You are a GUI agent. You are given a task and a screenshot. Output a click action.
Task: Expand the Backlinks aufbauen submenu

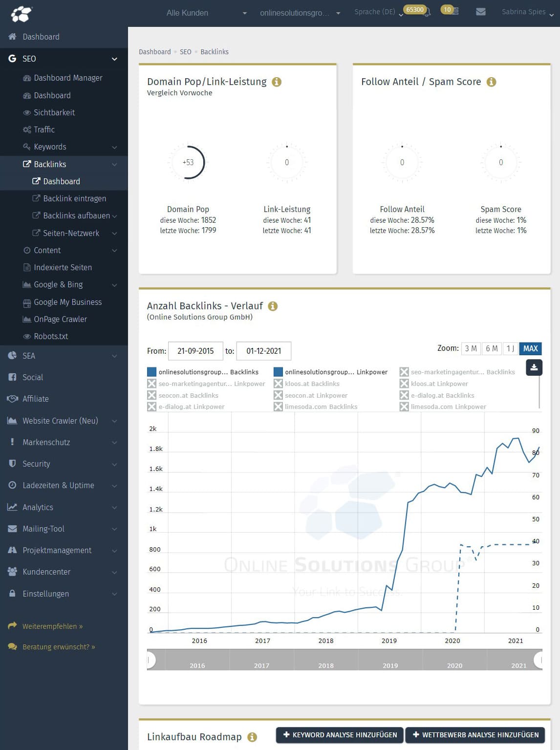click(114, 216)
